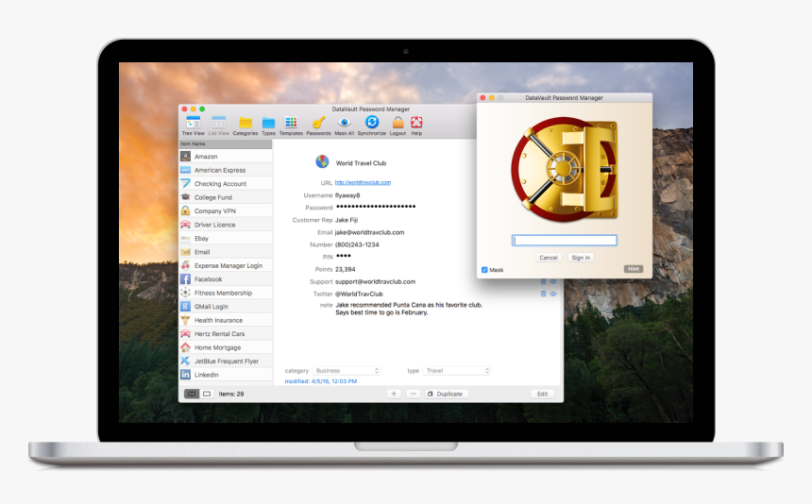Open the type Travel dropdown

point(457,371)
